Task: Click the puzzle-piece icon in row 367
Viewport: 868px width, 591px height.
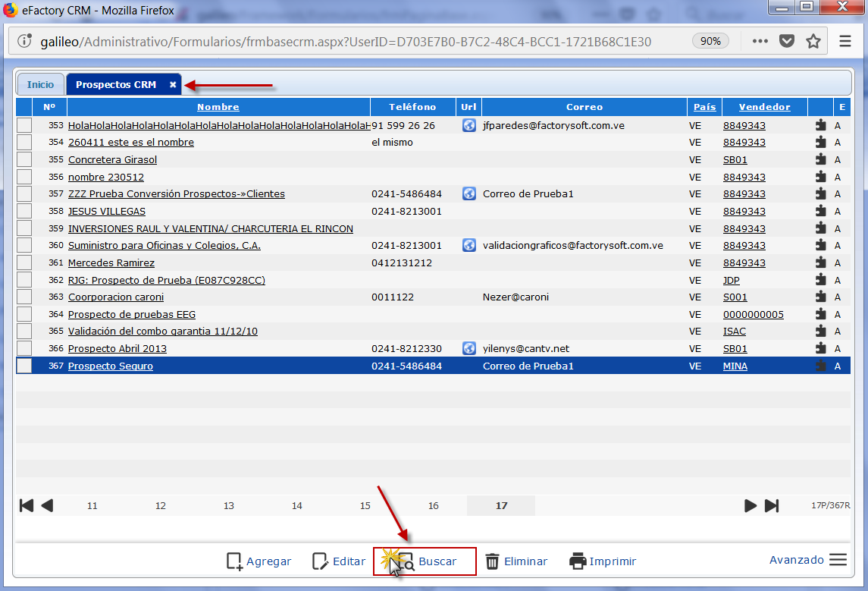Action: point(820,366)
